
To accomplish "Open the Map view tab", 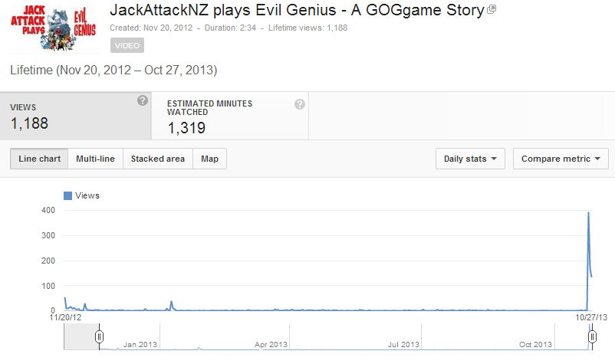I will [209, 159].
